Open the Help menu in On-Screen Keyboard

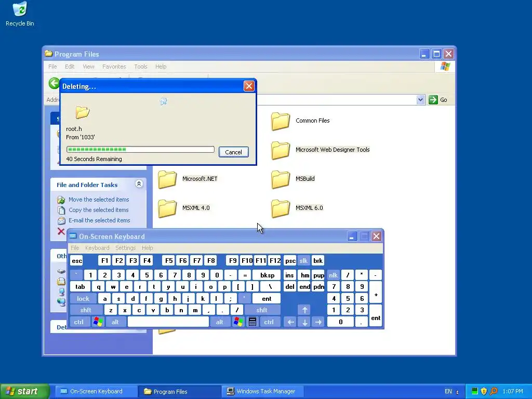pos(147,248)
